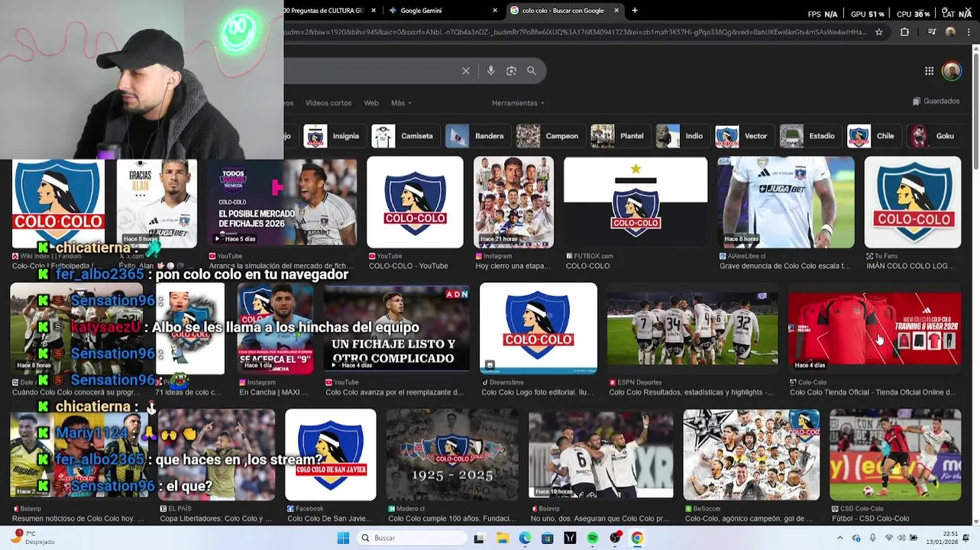Open the Videos cortos search filter
Image resolution: width=980 pixels, height=550 pixels.
328,103
